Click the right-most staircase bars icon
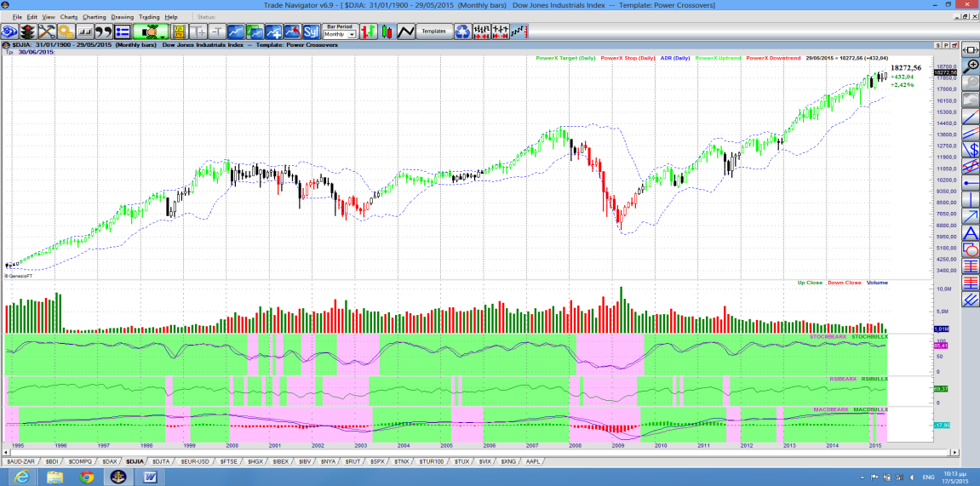The height and width of the screenshot is (486, 980). point(520,31)
